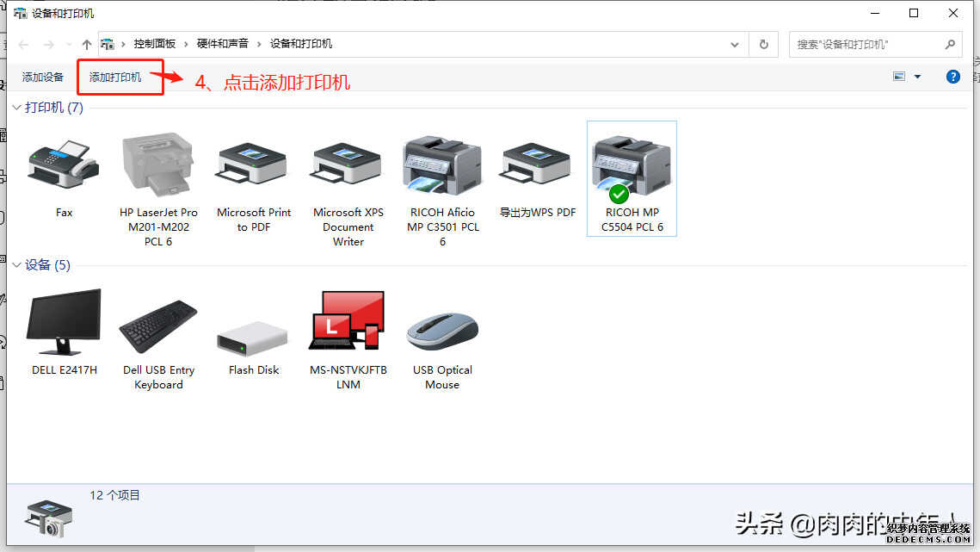
Task: Click the Fax label text
Action: click(64, 213)
